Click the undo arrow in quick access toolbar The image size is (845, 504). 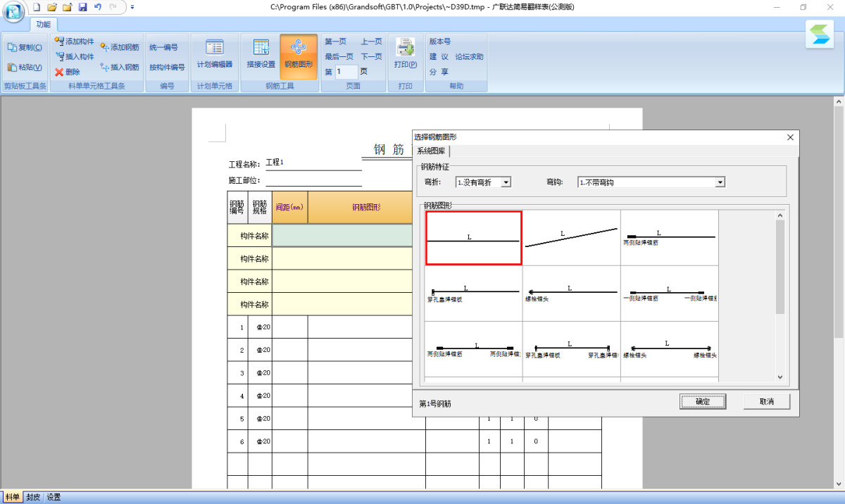point(97,7)
